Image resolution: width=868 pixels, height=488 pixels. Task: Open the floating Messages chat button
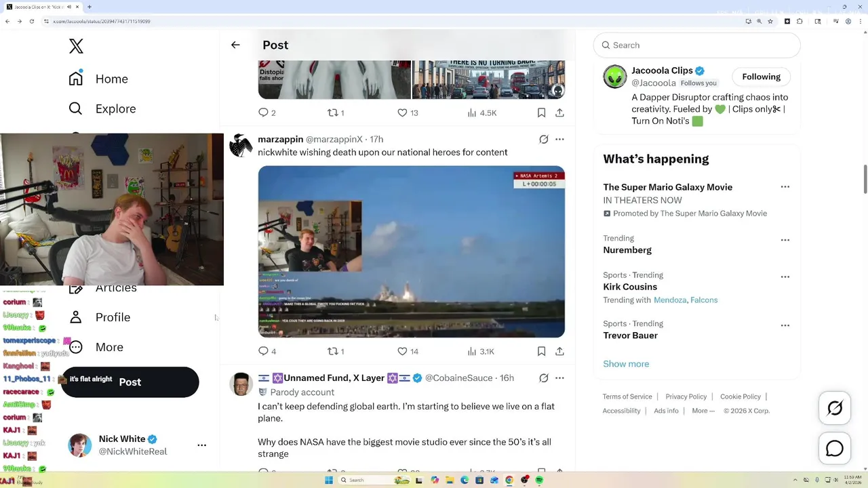click(x=835, y=449)
